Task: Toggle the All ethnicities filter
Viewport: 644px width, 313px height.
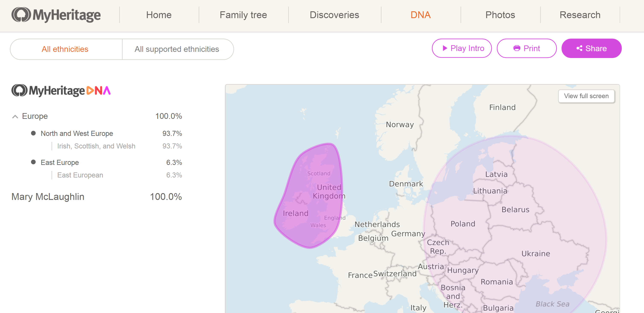Action: [65, 49]
